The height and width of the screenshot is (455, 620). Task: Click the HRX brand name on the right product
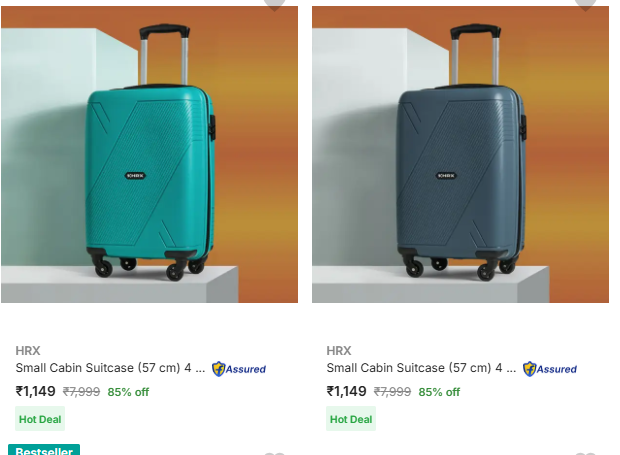[x=339, y=351]
